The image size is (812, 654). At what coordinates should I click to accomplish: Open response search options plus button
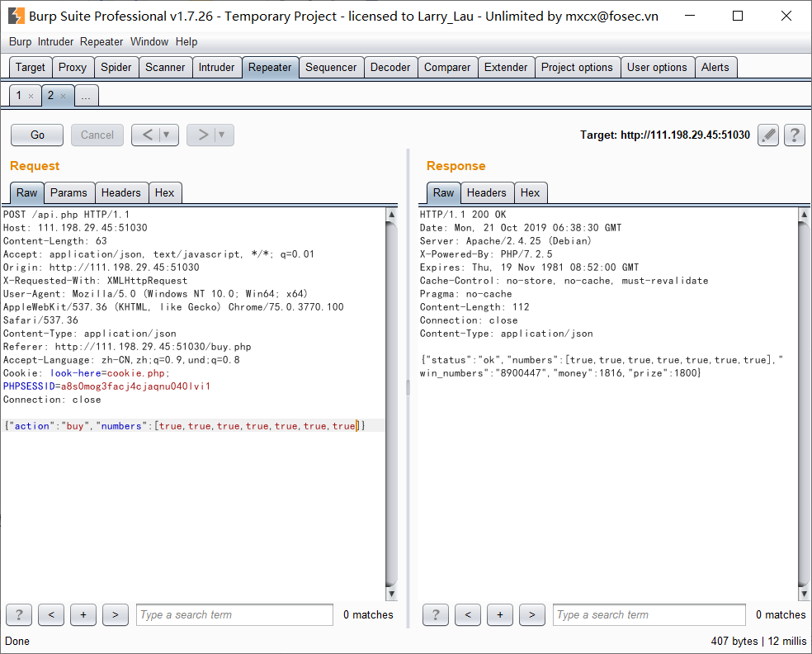pos(500,614)
